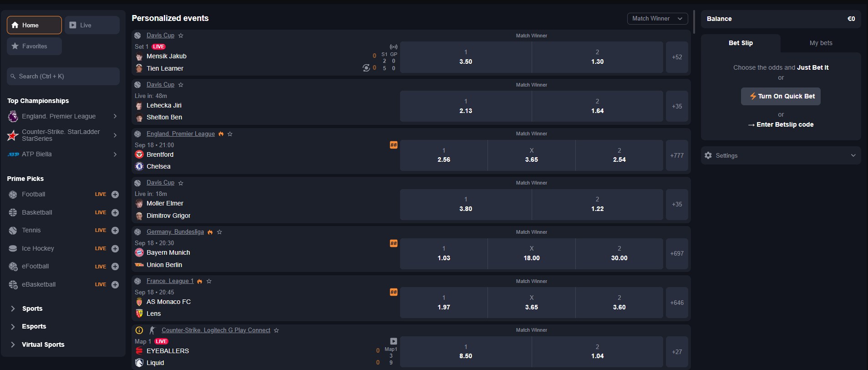Screen dimensions: 868x370
Task: Open live stream icon for EYEBALLERS match
Action: click(394, 341)
